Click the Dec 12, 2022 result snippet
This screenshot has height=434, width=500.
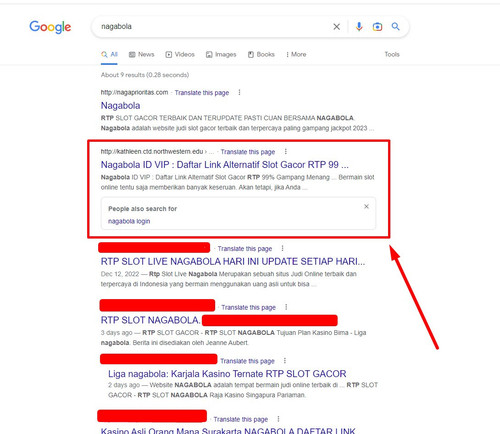pos(228,279)
